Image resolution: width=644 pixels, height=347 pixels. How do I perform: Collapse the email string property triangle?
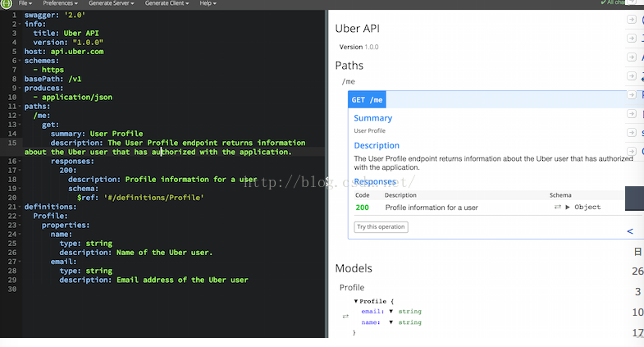391,312
